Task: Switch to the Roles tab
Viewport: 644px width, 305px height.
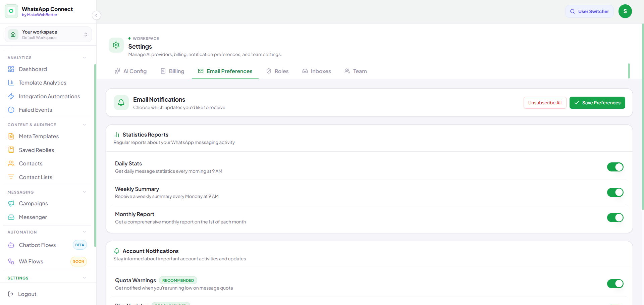Action: tap(277, 71)
